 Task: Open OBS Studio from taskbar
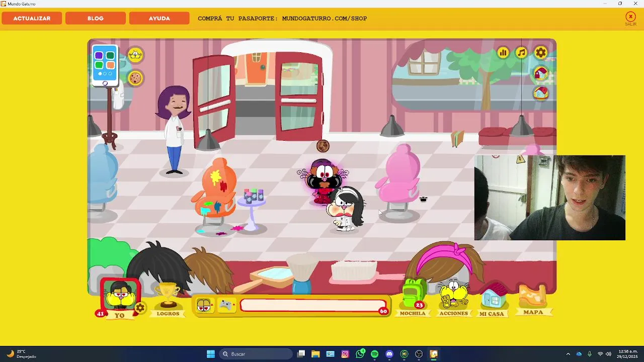[x=419, y=354]
